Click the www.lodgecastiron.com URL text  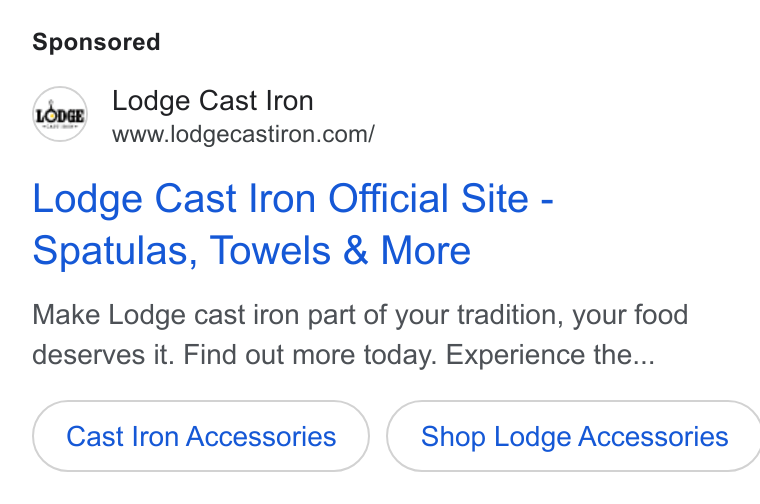(x=243, y=134)
